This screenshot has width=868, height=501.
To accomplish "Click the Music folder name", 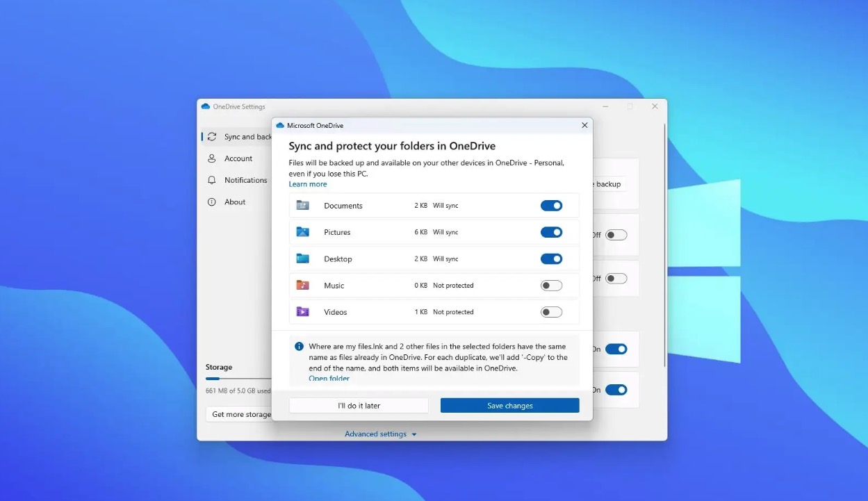I will coord(334,286).
